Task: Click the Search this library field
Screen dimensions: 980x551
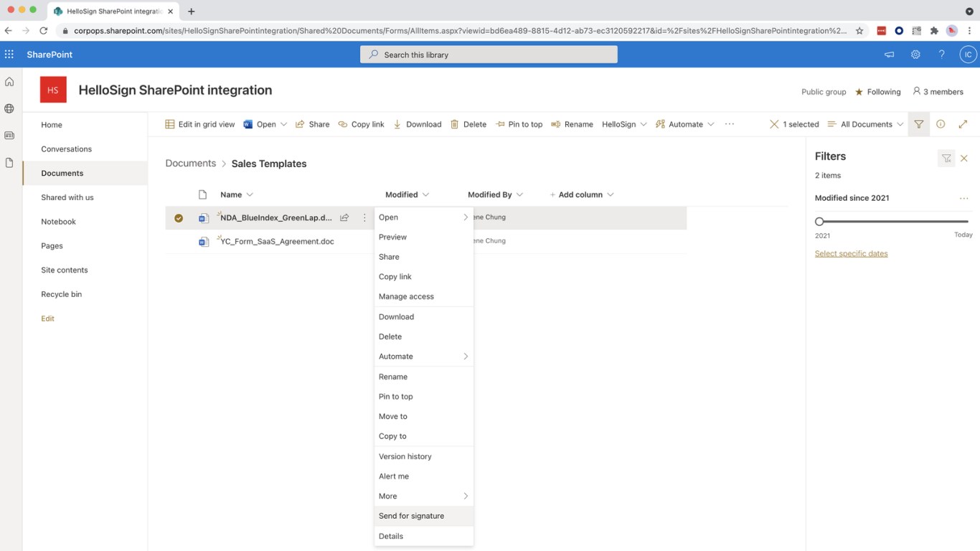Action: tap(489, 55)
